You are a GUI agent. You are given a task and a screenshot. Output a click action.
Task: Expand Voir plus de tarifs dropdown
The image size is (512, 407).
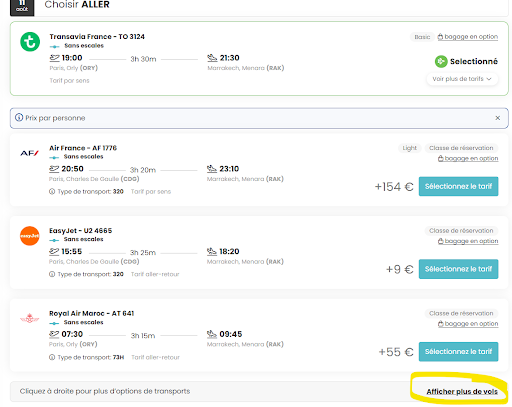pyautogui.click(x=462, y=79)
